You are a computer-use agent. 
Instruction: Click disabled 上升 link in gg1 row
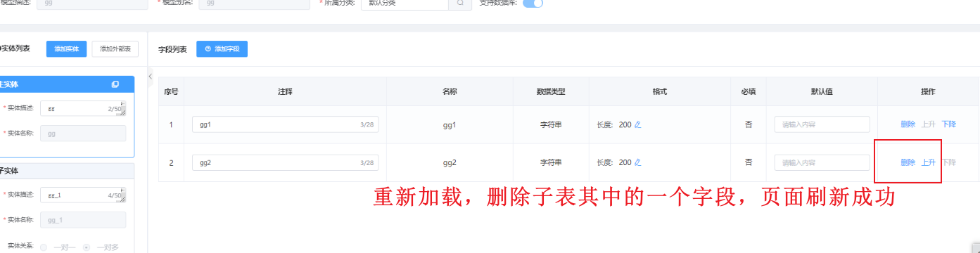point(929,124)
